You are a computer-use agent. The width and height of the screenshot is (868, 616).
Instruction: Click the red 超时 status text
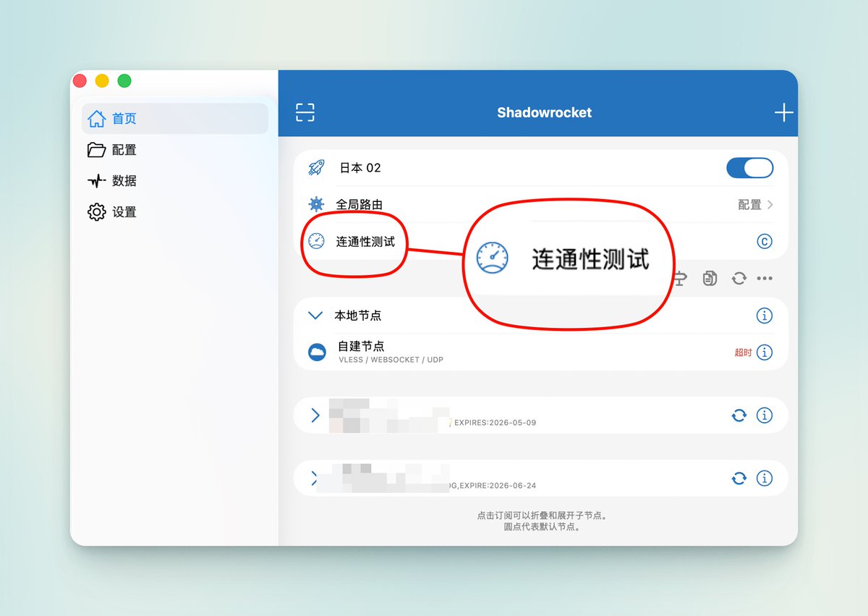click(743, 353)
